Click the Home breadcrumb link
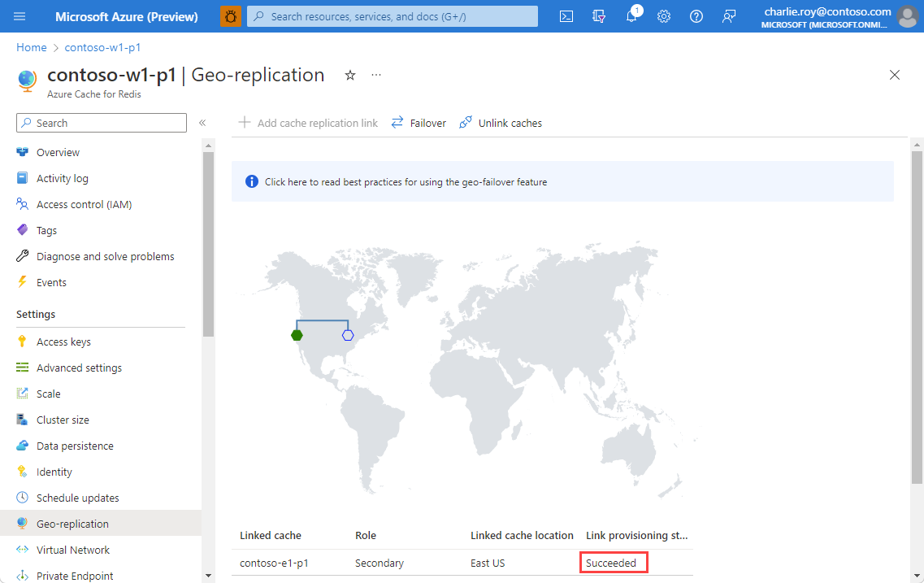Screen dimensions: 924x583 tap(32, 48)
